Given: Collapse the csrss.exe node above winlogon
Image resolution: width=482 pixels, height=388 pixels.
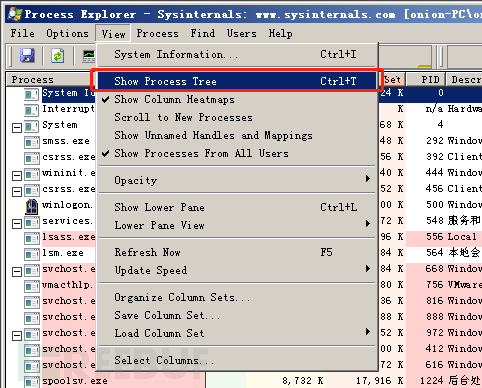Looking at the screenshot, I should 17,192.
